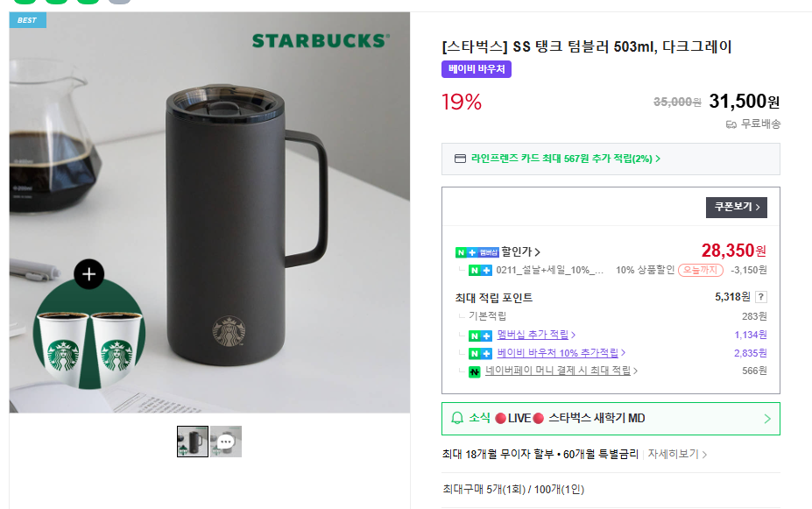Open the 소식 LIVE banner arrow
This screenshot has height=509, width=812.
pos(767,419)
